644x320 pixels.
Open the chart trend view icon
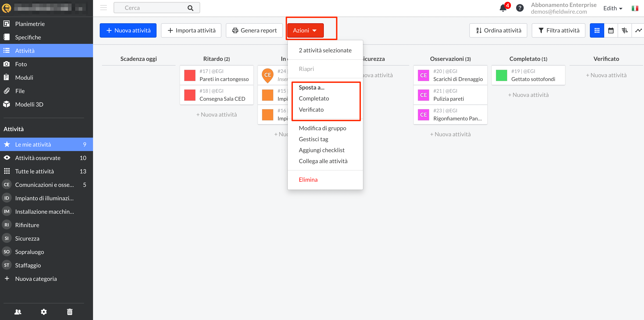click(638, 30)
